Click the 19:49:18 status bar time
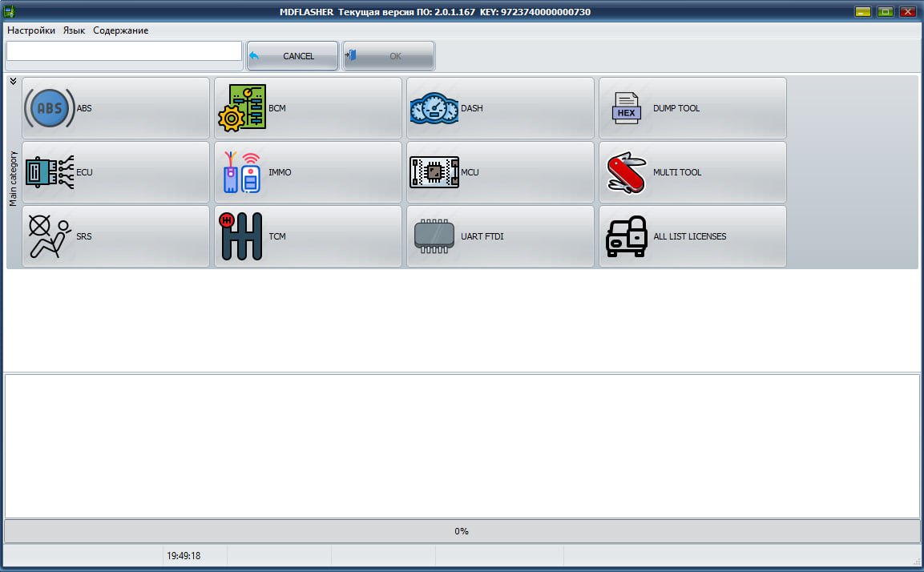The height and width of the screenshot is (572, 924). point(184,555)
